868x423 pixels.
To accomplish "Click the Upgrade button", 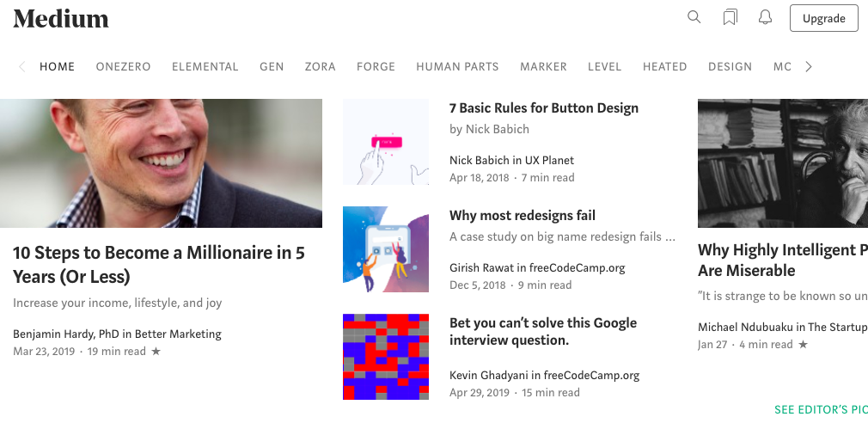I will [823, 18].
